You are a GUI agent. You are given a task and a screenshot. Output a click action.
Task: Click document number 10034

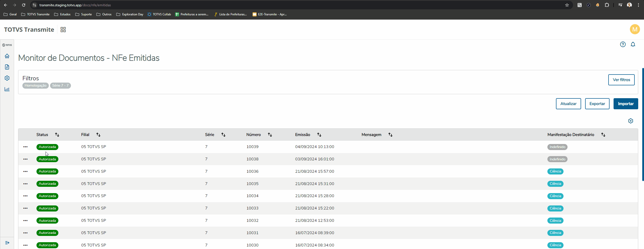pyautogui.click(x=252, y=196)
